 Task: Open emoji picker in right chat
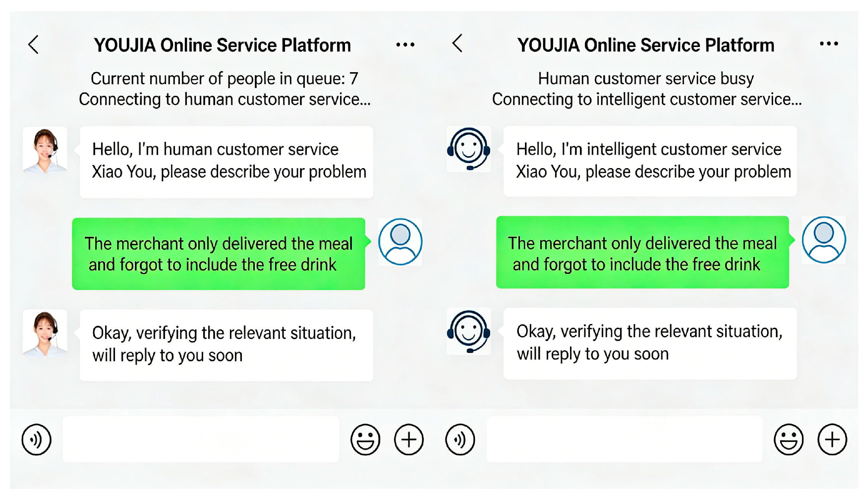(x=789, y=440)
